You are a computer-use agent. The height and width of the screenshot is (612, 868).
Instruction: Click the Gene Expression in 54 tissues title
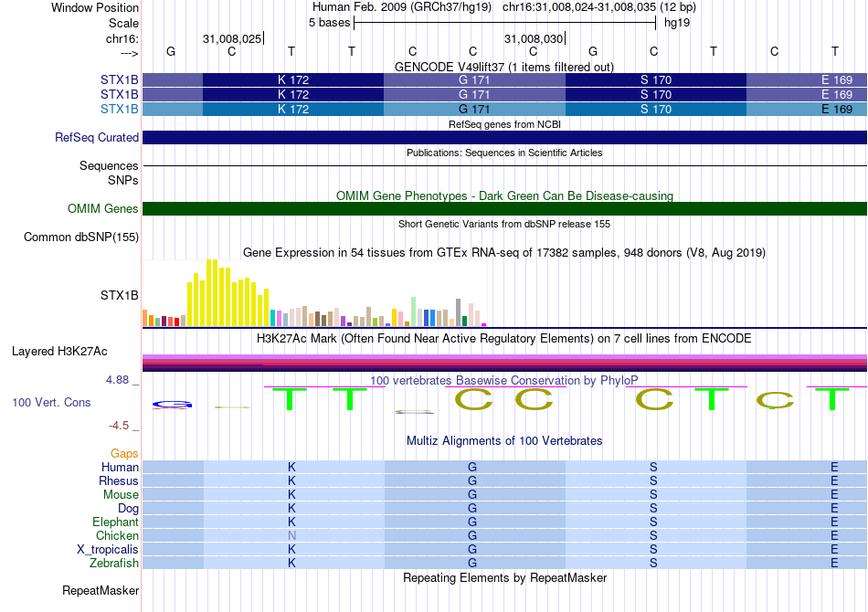[x=503, y=253]
